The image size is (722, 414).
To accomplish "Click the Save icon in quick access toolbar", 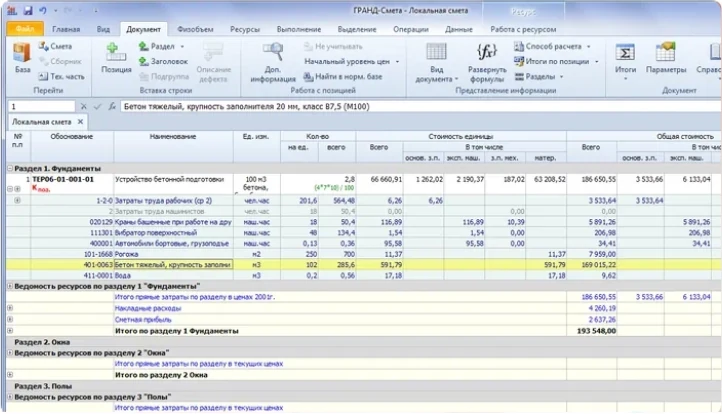I will click(x=28, y=10).
